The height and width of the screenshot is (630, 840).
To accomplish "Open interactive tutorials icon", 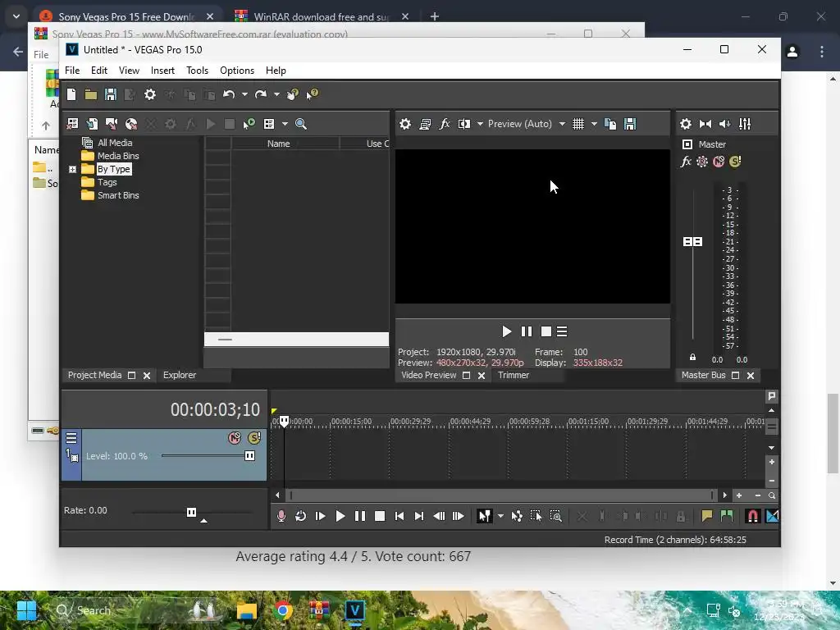I will [293, 95].
